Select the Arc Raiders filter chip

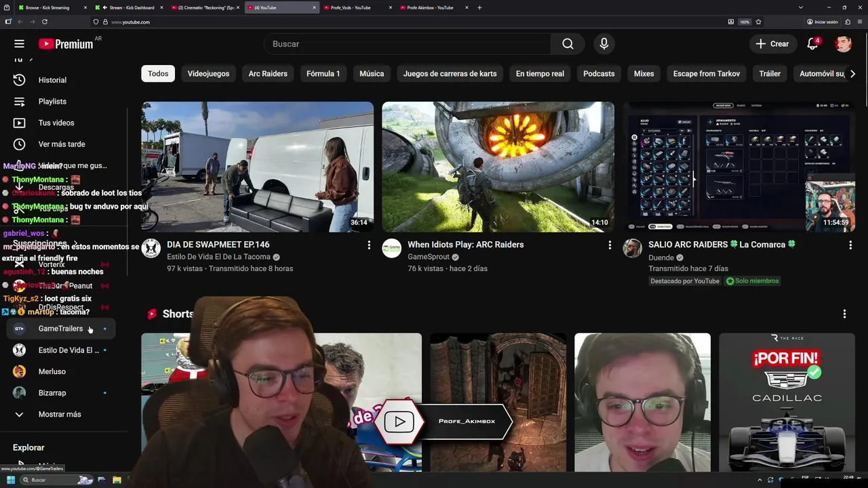point(268,73)
